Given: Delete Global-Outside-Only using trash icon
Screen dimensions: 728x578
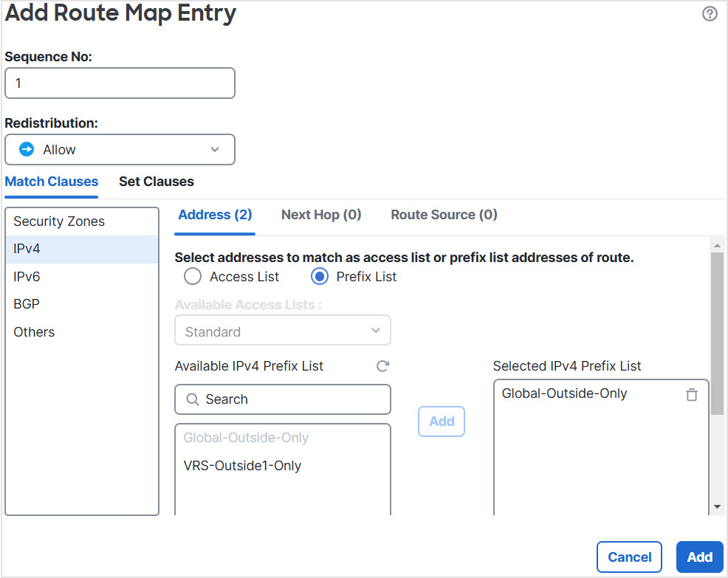Looking at the screenshot, I should click(691, 394).
